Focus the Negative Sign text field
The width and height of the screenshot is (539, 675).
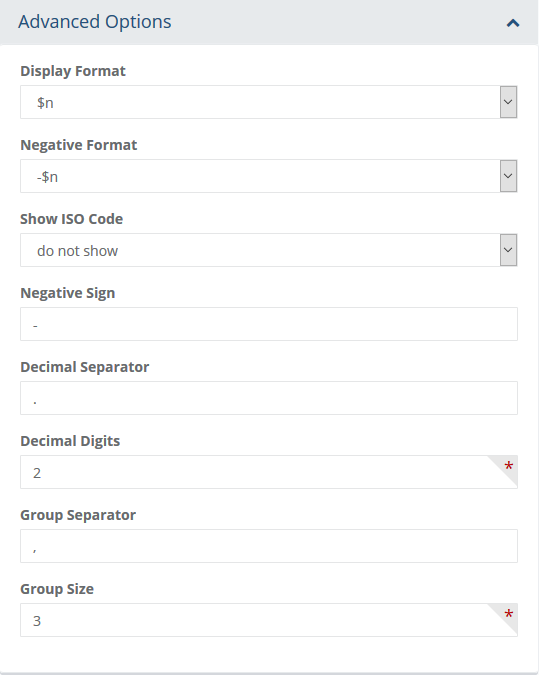[269, 324]
